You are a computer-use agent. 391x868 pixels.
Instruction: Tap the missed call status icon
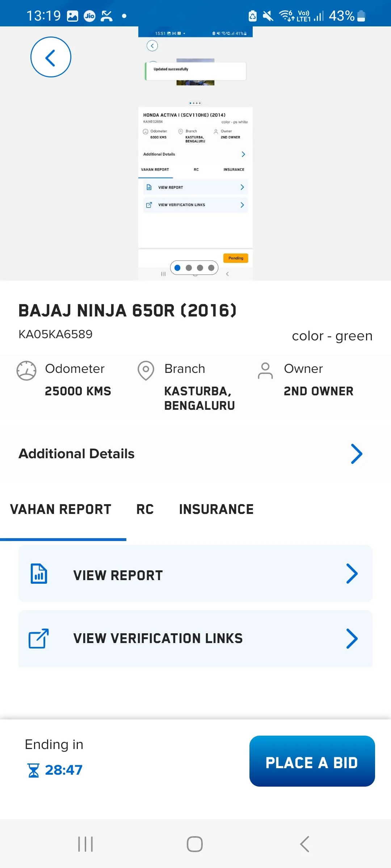(106, 16)
